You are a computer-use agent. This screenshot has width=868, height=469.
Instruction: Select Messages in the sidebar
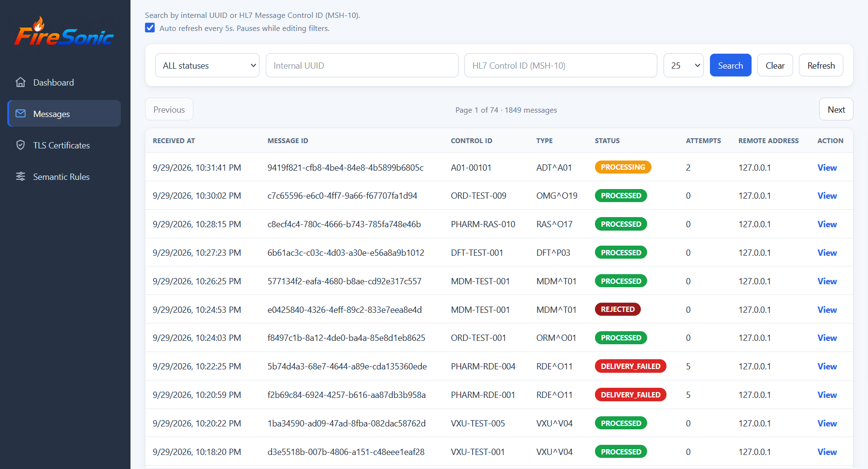pos(64,114)
